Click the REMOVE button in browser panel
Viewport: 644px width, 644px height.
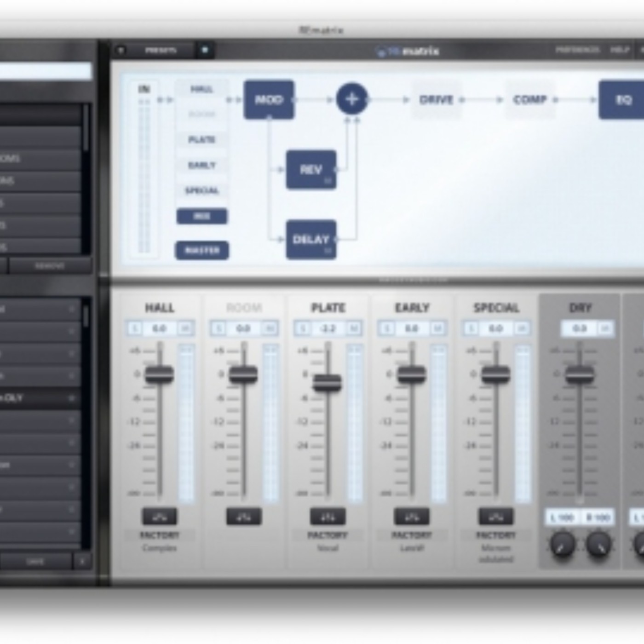50,266
